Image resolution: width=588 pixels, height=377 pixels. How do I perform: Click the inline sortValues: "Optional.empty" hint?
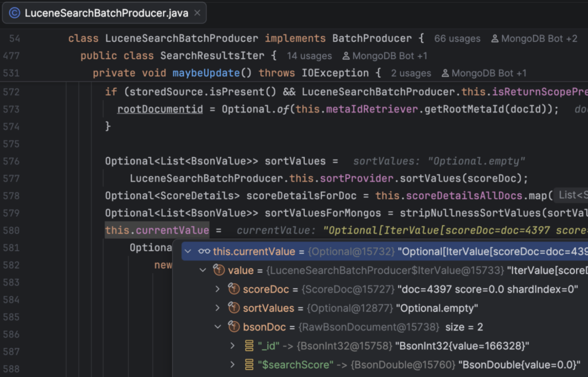pyautogui.click(x=439, y=161)
